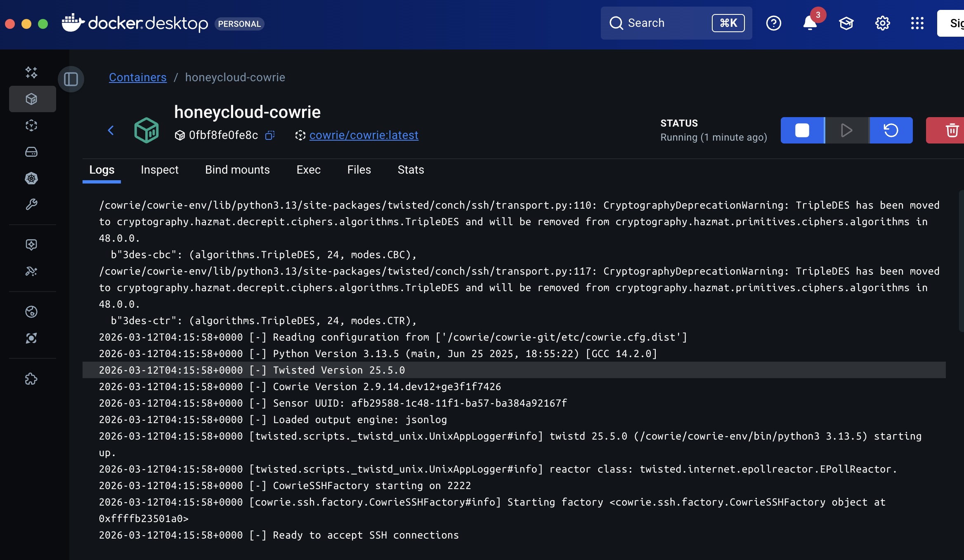Click the 'Running (1 minute ago)' status text
This screenshot has height=560, width=964.
coord(714,137)
